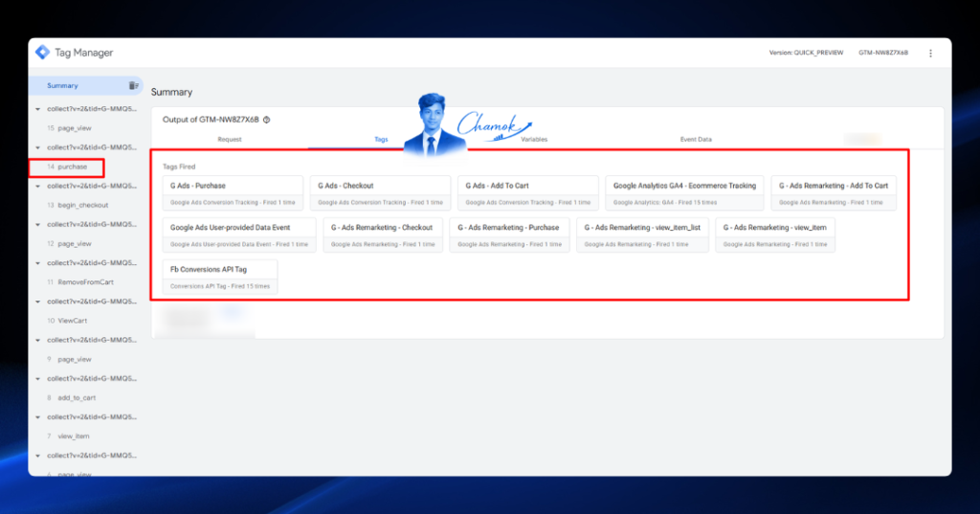This screenshot has width=980, height=514.
Task: Click the Tag Manager diamond logo
Action: 42,53
